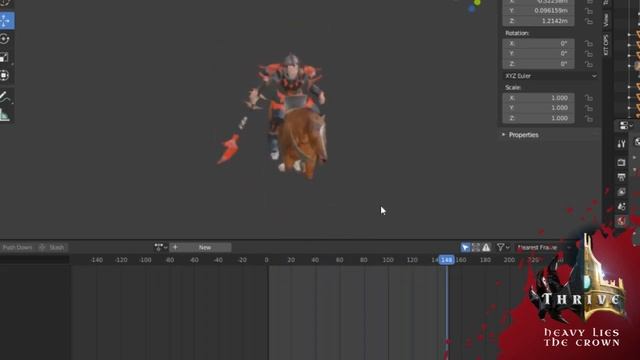640x360 pixels.
Task: Click the Location Z value field
Action: [x=538, y=21]
